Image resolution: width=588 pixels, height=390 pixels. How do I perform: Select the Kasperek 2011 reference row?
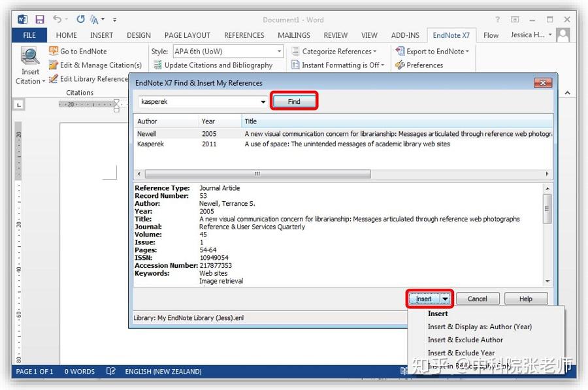(x=343, y=144)
